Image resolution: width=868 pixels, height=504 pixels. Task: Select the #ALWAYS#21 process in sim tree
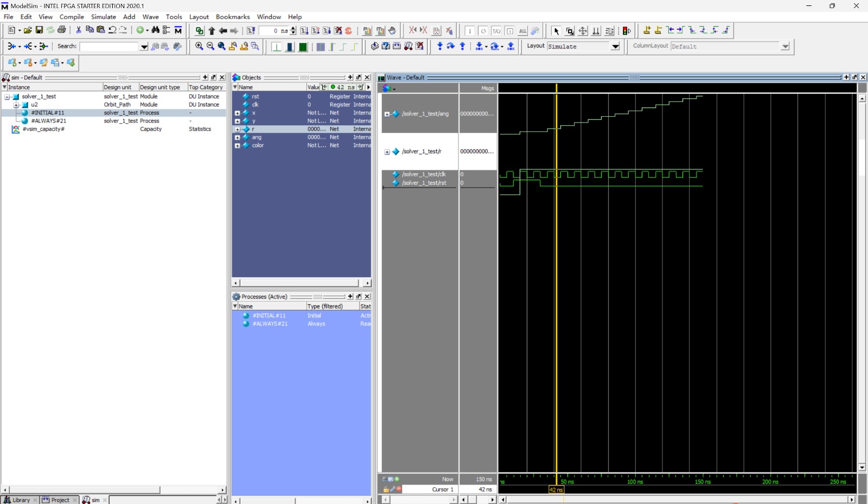(x=49, y=121)
